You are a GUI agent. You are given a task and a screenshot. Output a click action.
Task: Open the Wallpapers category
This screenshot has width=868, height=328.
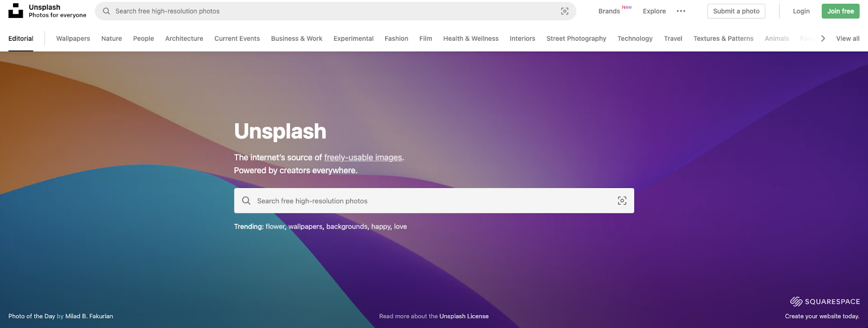point(73,39)
